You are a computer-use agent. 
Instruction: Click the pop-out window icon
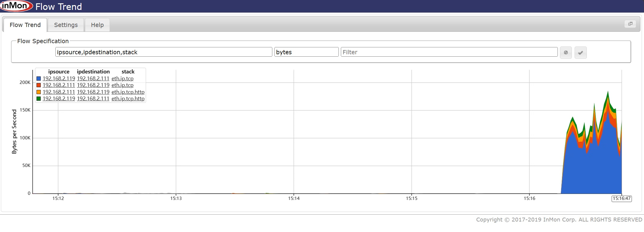(x=630, y=24)
